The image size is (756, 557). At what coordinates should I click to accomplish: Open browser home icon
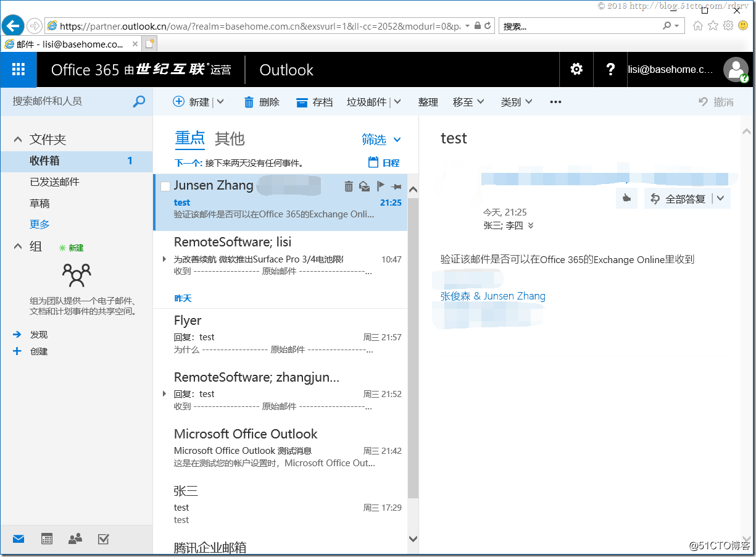(x=698, y=25)
